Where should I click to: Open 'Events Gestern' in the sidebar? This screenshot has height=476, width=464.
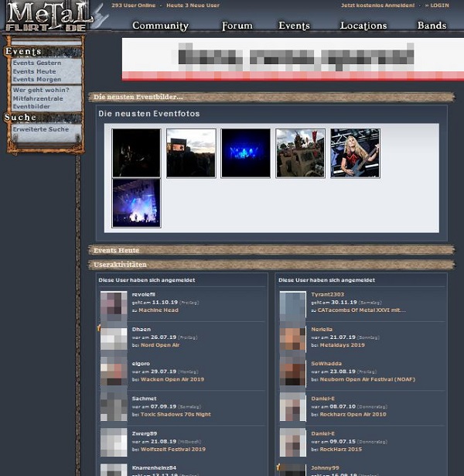(36, 63)
